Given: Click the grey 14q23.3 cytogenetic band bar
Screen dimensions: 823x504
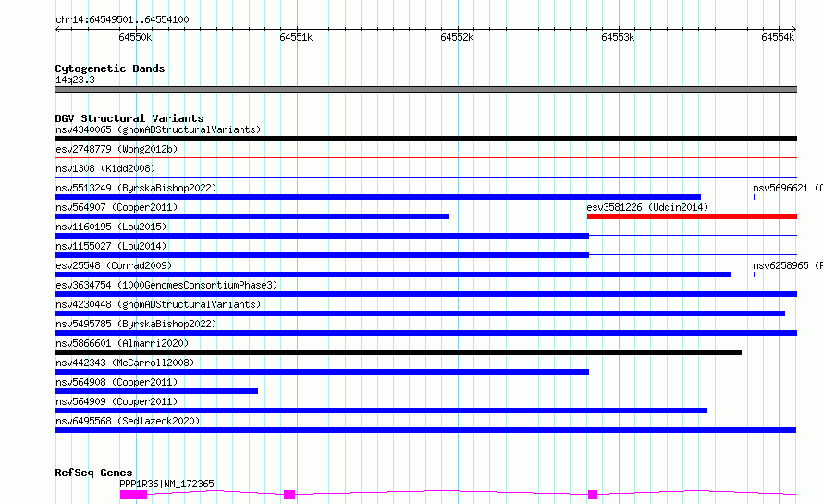Looking at the screenshot, I should click(425, 90).
